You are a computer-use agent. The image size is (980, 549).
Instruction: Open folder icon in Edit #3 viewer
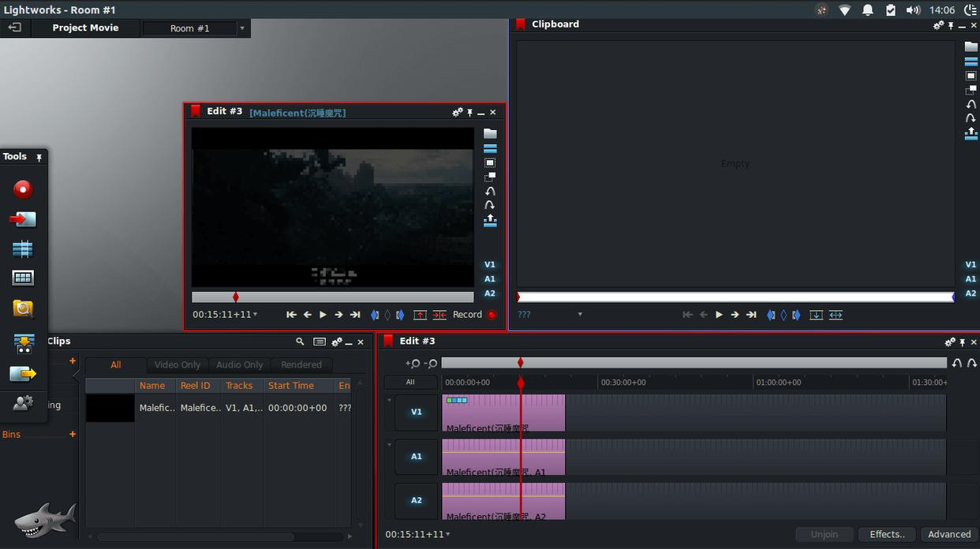point(490,133)
